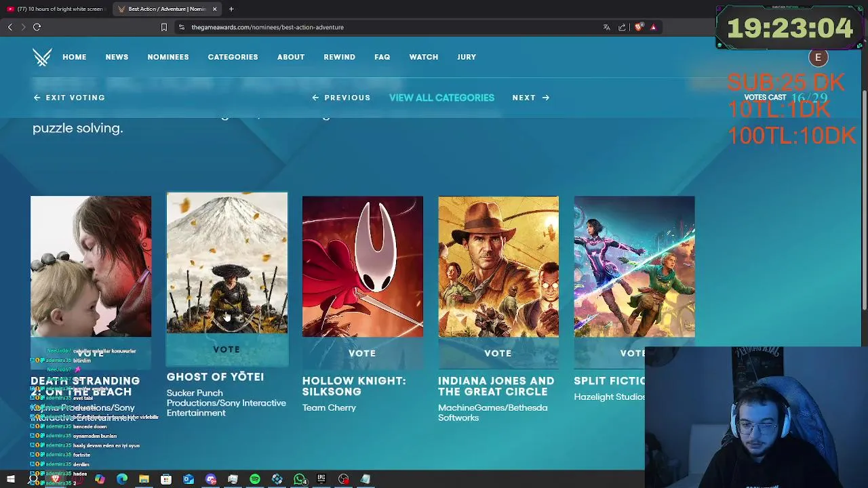Image resolution: width=868 pixels, height=488 pixels.
Task: Click Death Stranding 2 cover art
Action: 91,266
